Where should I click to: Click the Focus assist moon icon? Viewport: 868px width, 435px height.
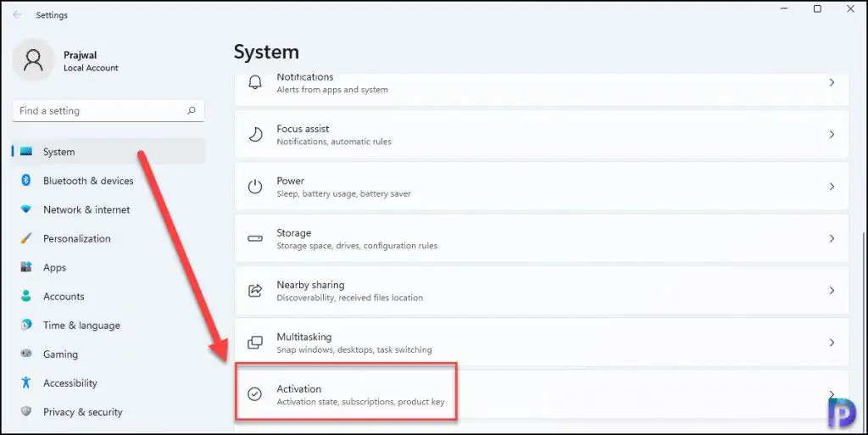point(255,135)
